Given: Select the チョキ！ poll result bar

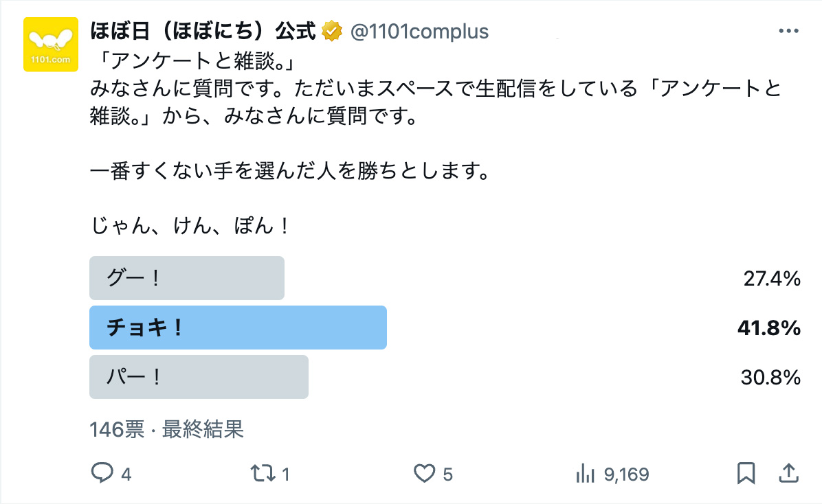Looking at the screenshot, I should pyautogui.click(x=238, y=328).
